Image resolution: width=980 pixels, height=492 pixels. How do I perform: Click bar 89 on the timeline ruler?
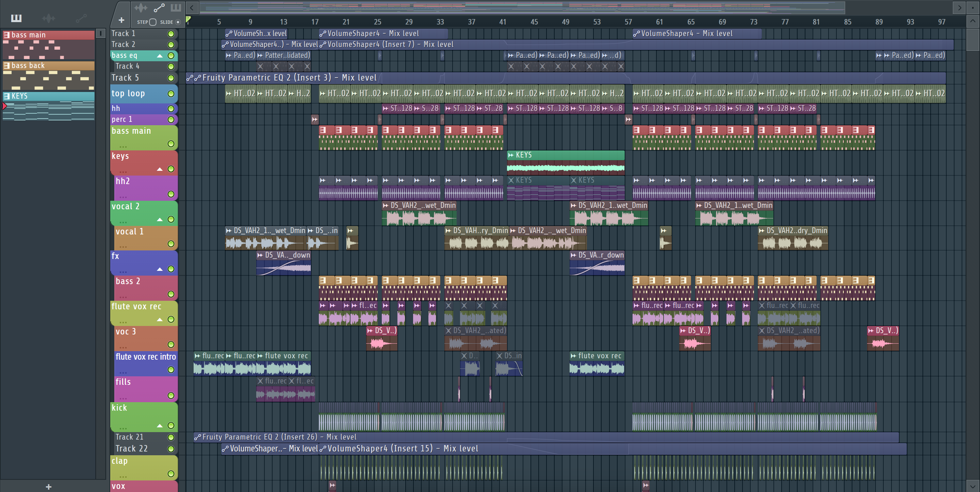coord(879,22)
